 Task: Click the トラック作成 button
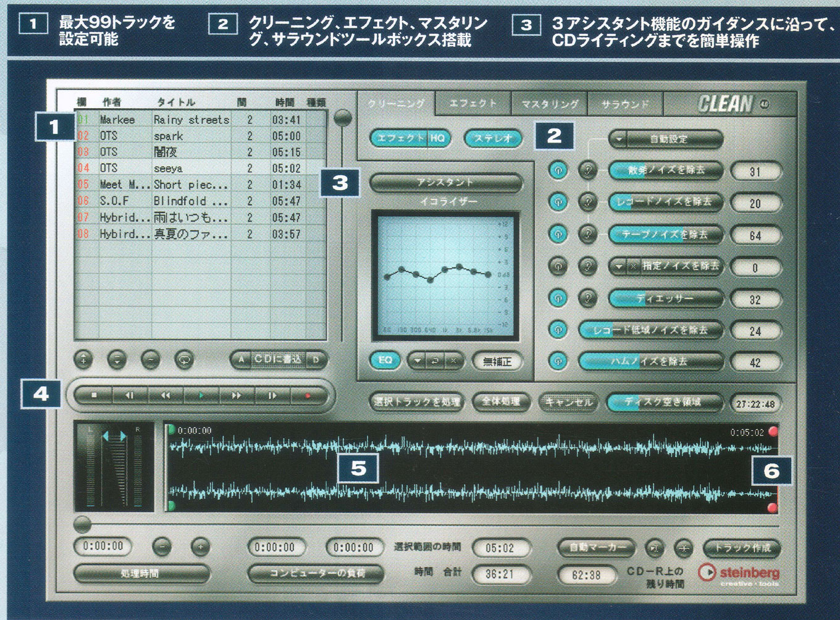coord(742,548)
